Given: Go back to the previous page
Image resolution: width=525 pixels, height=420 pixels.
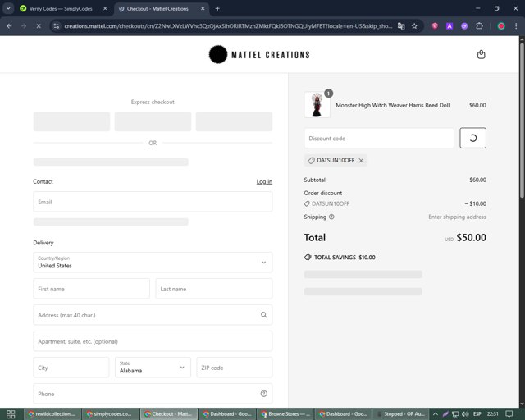Looking at the screenshot, I should [x=9, y=25].
